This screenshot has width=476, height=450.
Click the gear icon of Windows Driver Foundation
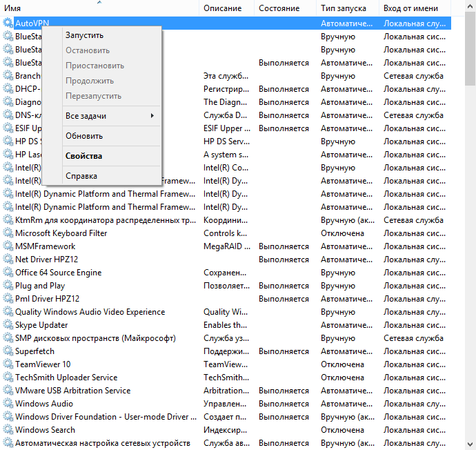[x=8, y=417]
